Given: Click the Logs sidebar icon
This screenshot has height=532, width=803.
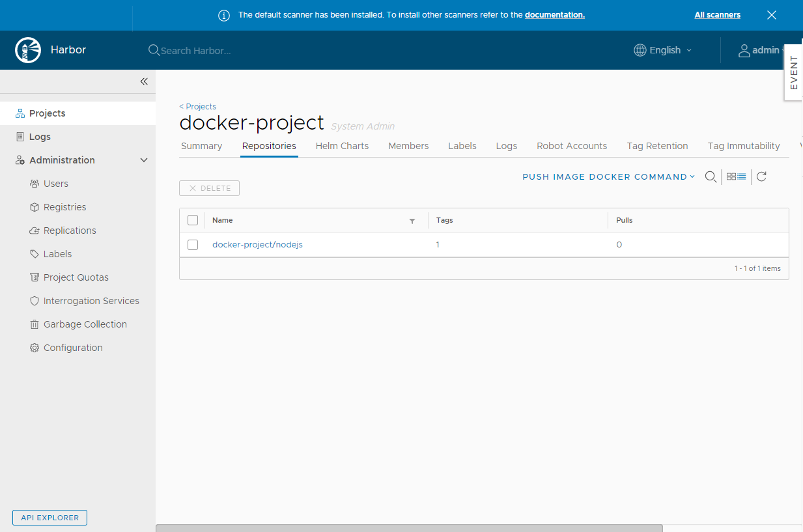Looking at the screenshot, I should point(20,137).
